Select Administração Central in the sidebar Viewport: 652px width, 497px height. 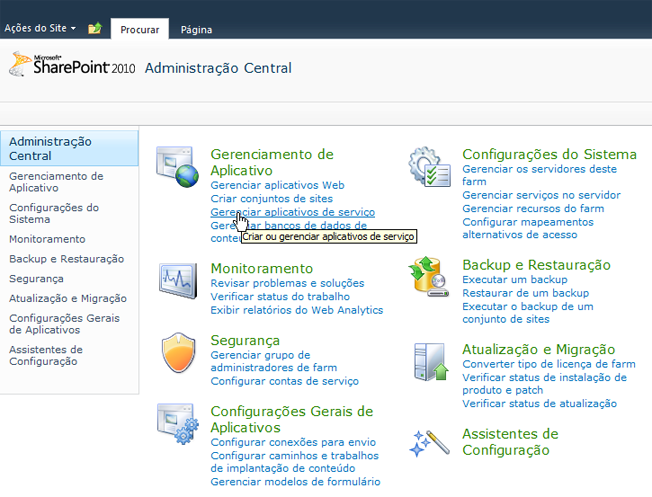(x=69, y=148)
